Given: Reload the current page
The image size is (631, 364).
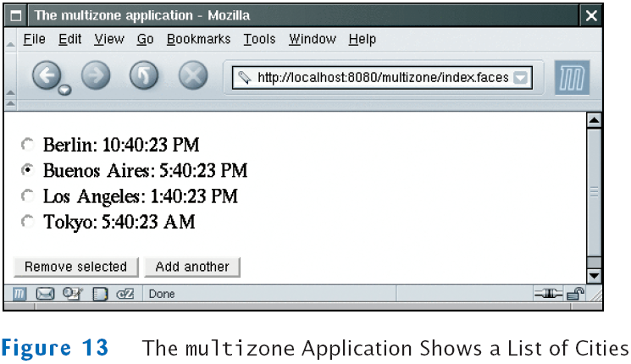Looking at the screenshot, I should pyautogui.click(x=144, y=77).
